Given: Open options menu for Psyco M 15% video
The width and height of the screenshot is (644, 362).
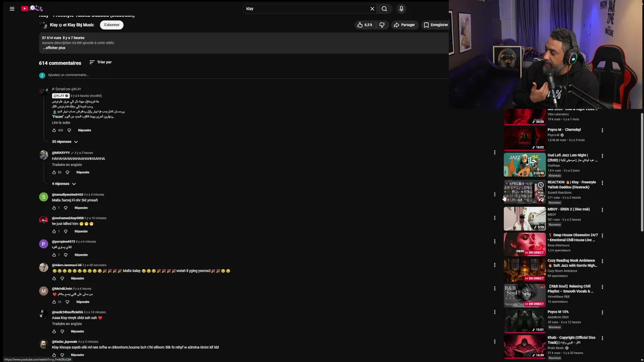Looking at the screenshot, I should point(602,312).
